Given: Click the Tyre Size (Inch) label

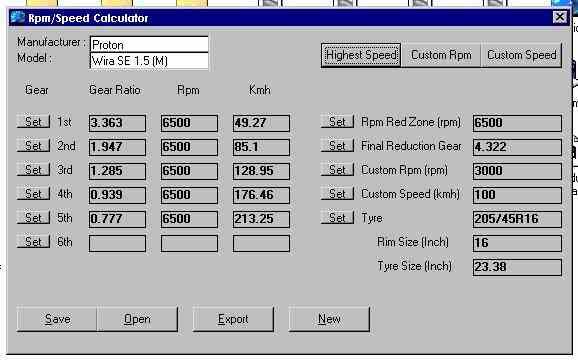Looking at the screenshot, I should coord(414,266).
